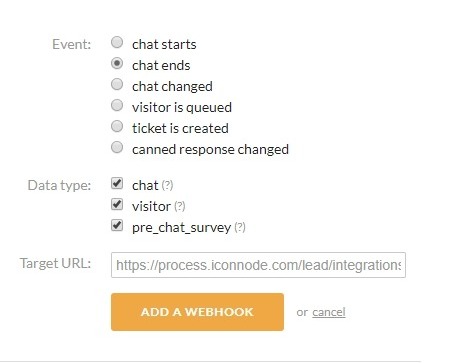Choose the "chat changed" event option
The height and width of the screenshot is (363, 459).
pyautogui.click(x=117, y=84)
